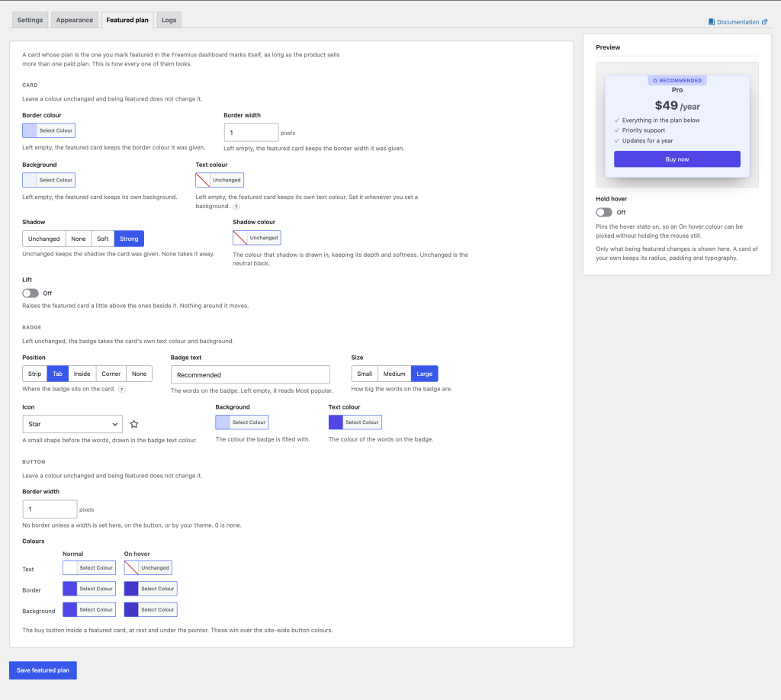Viewport: 781px width, 700px height.
Task: Click 'Updates for a year' feature line
Action: pos(647,141)
